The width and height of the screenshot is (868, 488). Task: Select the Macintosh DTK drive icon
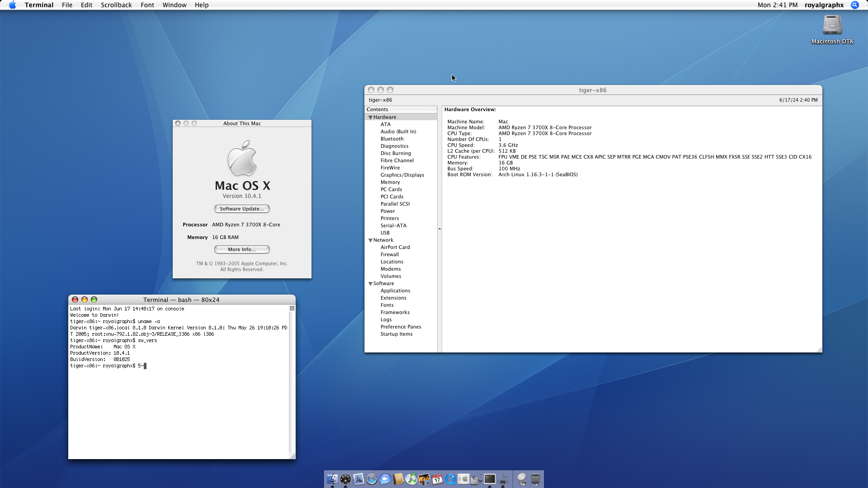(x=832, y=29)
